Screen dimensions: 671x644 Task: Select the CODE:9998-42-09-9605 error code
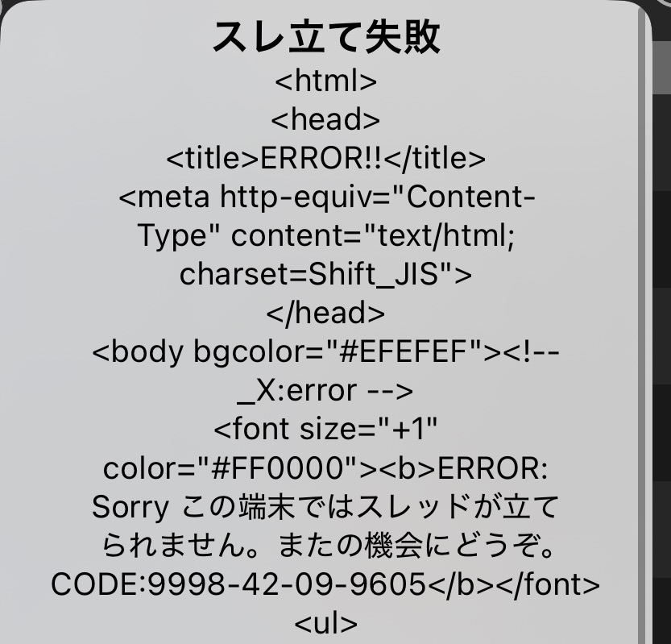[238, 584]
